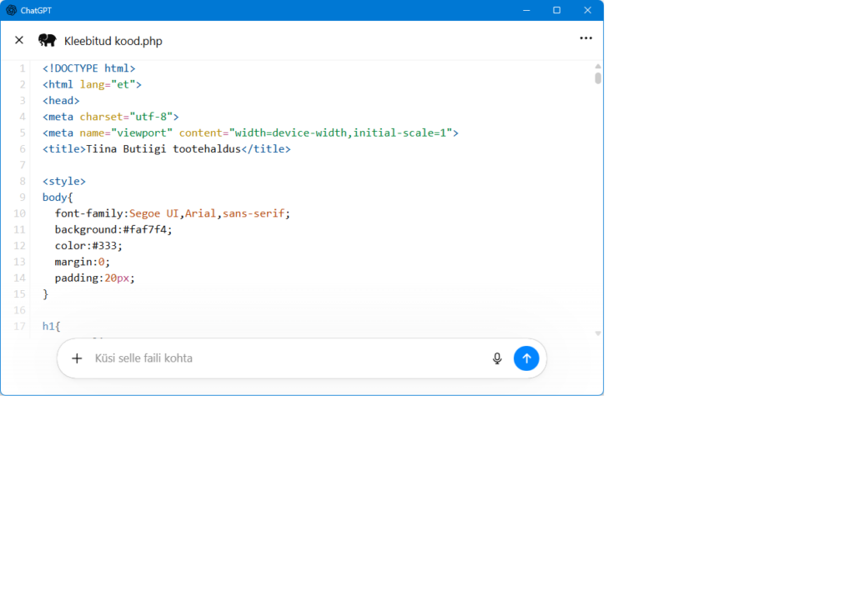The image size is (854, 616).
Task: Click the ChatGPT logo in title bar
Action: (11, 10)
